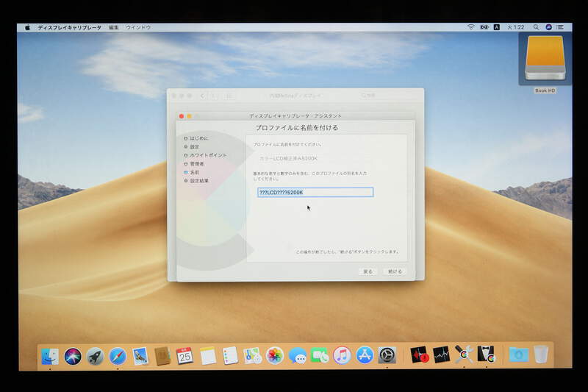Open the input source A menu
588x392 pixels.
[x=497, y=27]
